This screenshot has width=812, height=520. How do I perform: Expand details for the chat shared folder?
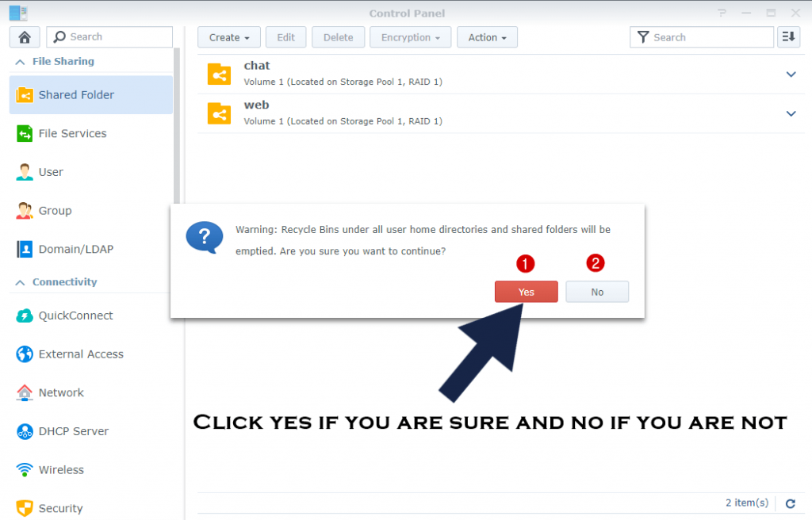point(791,74)
